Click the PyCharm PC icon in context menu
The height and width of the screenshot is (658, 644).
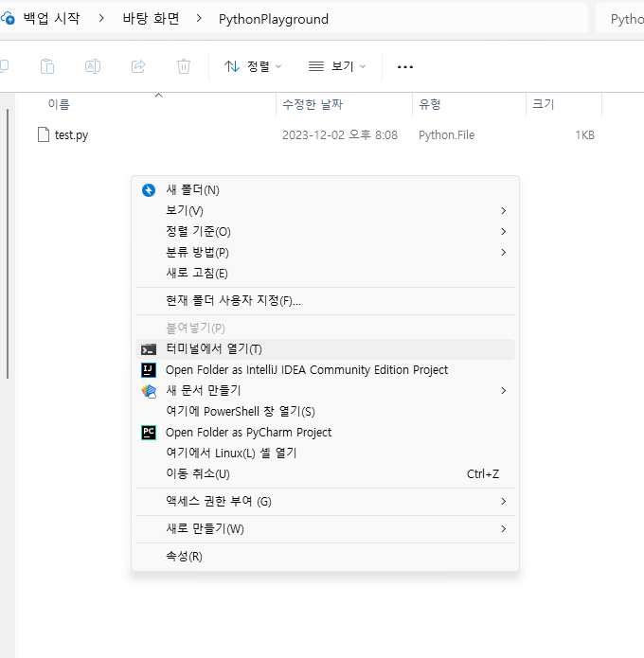point(148,433)
